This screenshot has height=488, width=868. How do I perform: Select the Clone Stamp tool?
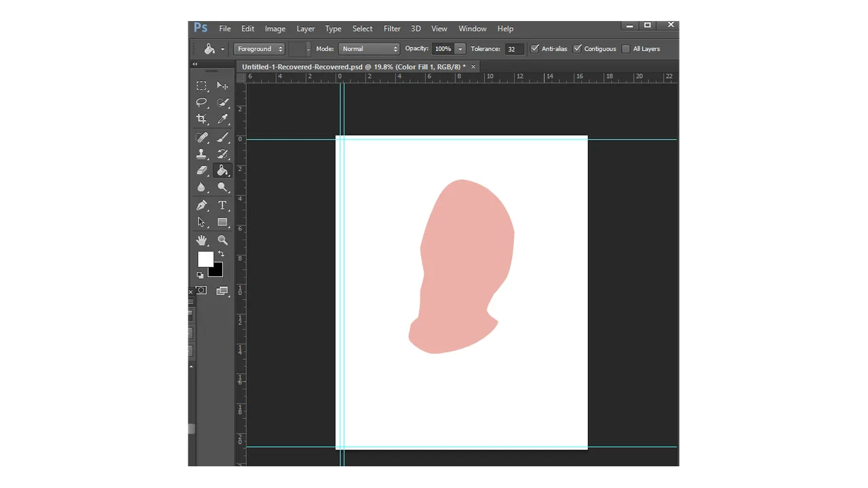(x=201, y=154)
